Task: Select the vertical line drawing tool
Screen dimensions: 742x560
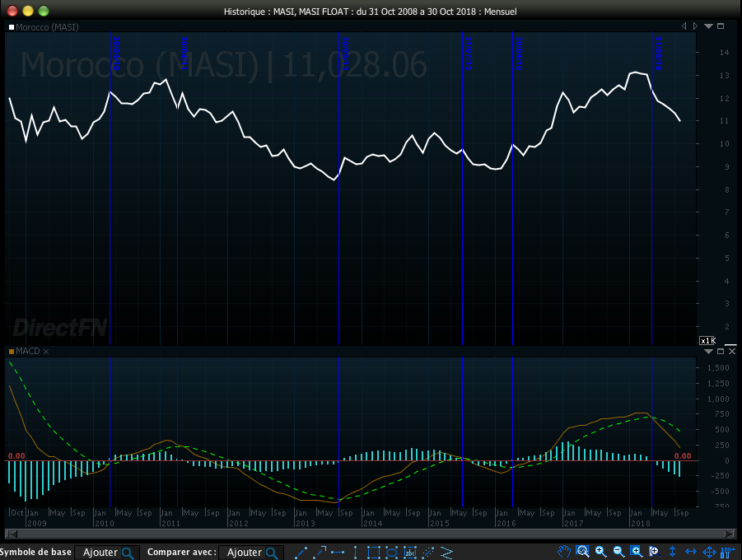Action: 355,553
